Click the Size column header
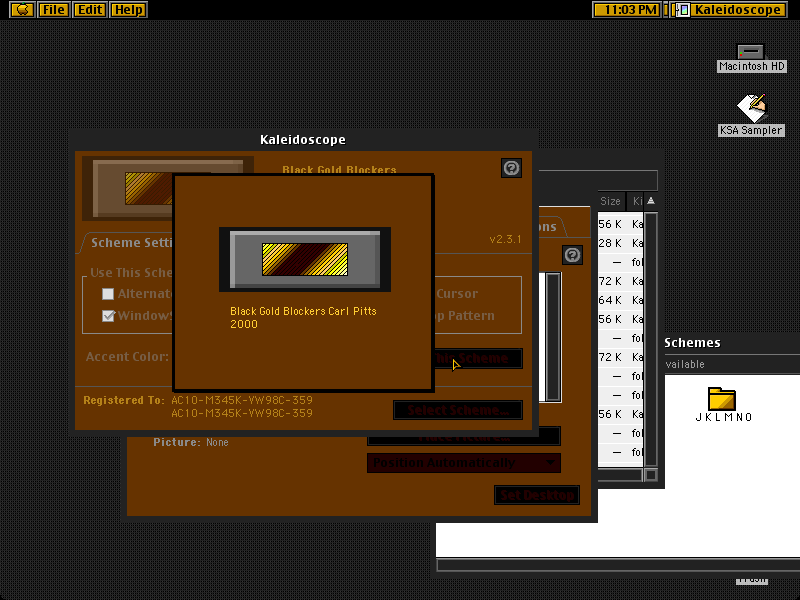This screenshot has height=600, width=800. pos(610,201)
